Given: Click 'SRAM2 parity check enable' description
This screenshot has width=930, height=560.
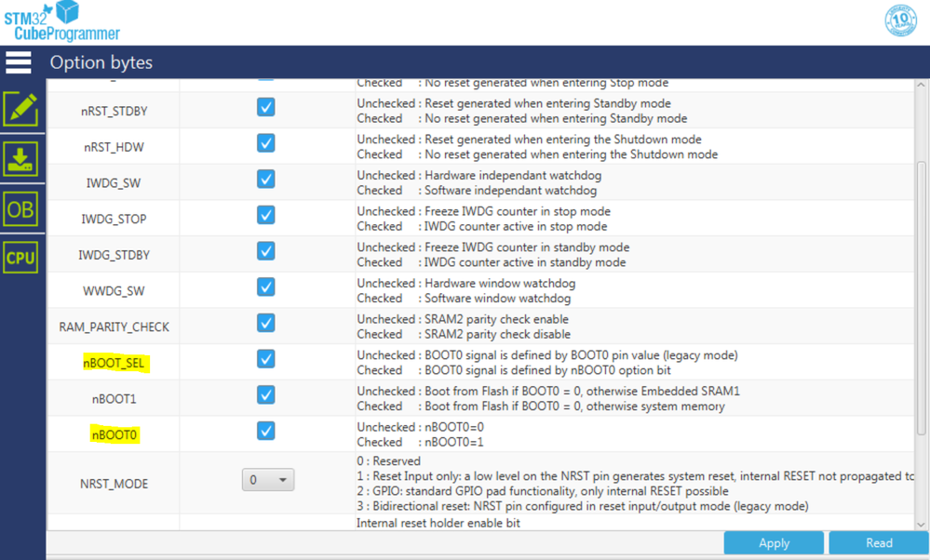Looking at the screenshot, I should point(496,319).
